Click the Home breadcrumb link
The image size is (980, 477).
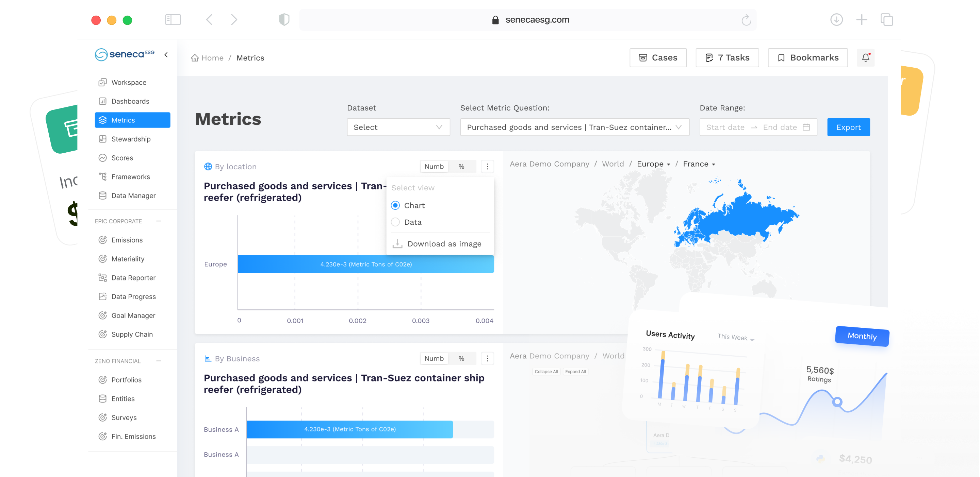[212, 58]
